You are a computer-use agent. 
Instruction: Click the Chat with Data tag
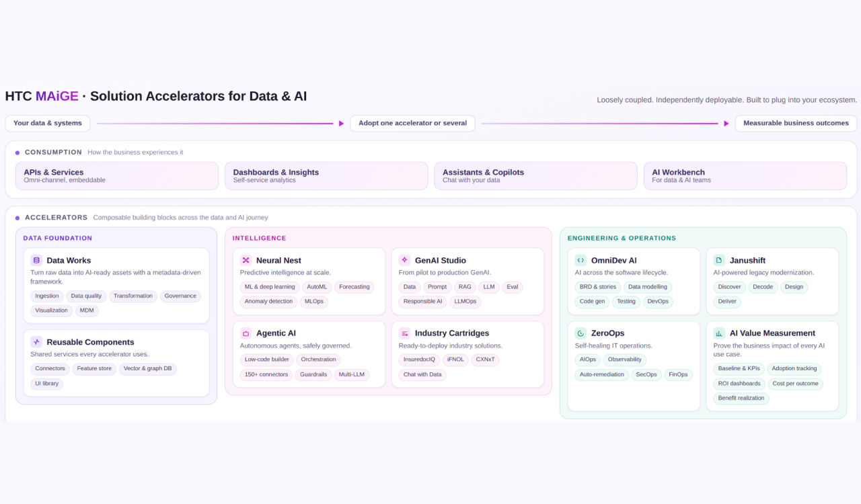[422, 374]
